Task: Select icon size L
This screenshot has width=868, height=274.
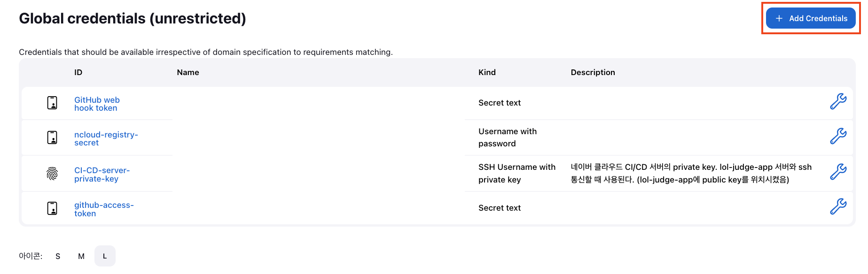Action: point(105,256)
